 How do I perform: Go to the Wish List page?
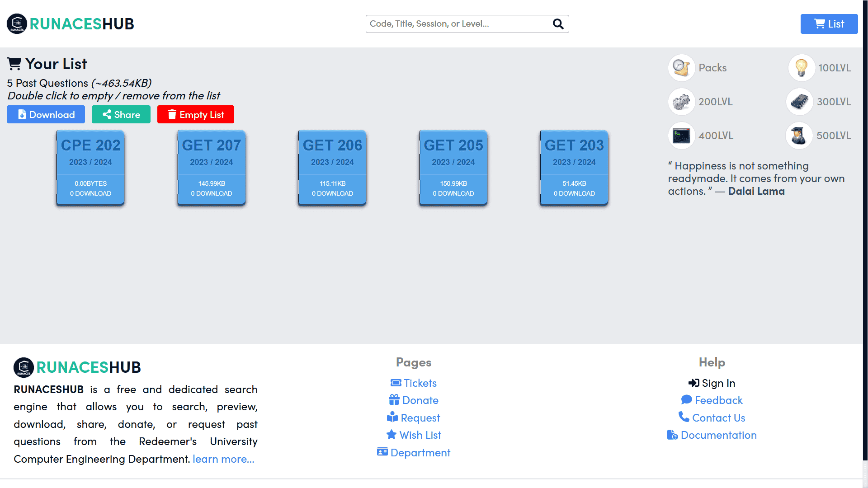tap(414, 435)
